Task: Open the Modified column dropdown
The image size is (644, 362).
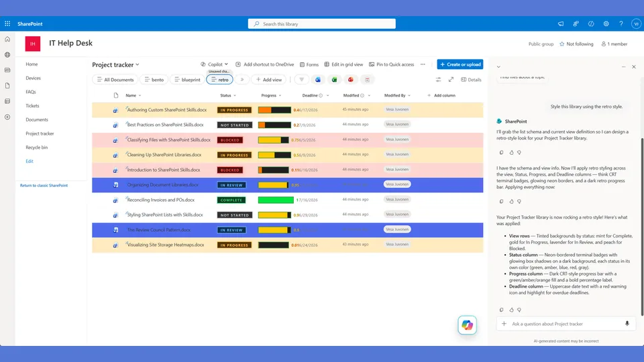Action: 369,96
